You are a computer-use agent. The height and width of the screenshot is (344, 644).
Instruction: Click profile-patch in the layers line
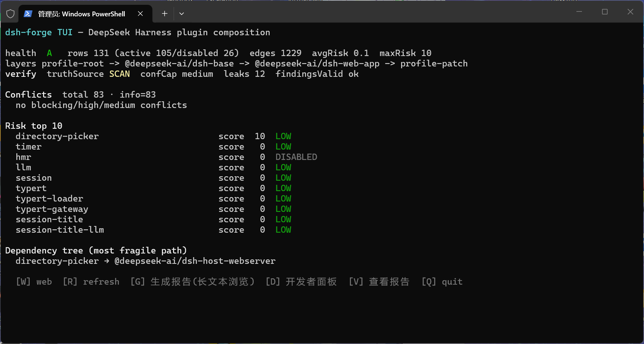click(x=434, y=63)
